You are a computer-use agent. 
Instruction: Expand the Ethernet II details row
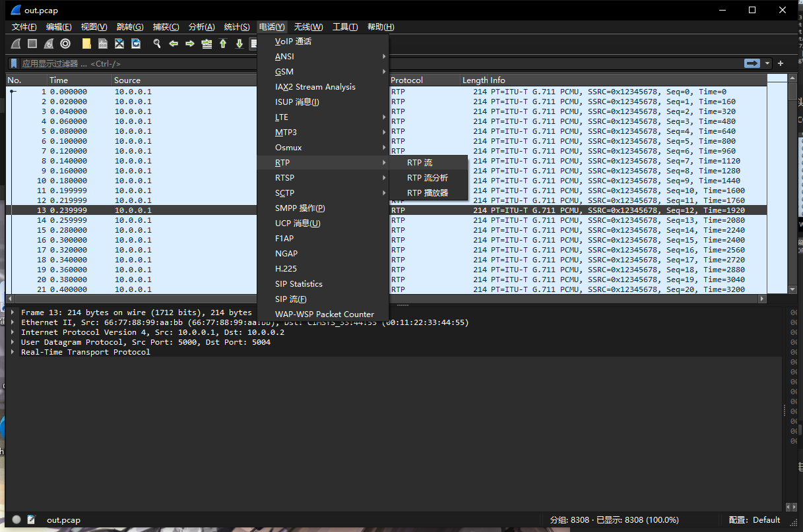(x=13, y=322)
